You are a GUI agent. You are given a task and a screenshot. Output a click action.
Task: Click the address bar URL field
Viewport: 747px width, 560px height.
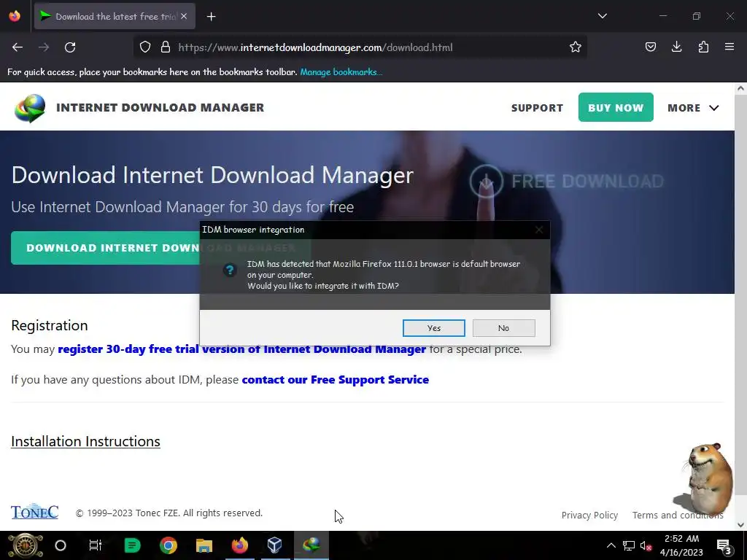[x=362, y=47]
